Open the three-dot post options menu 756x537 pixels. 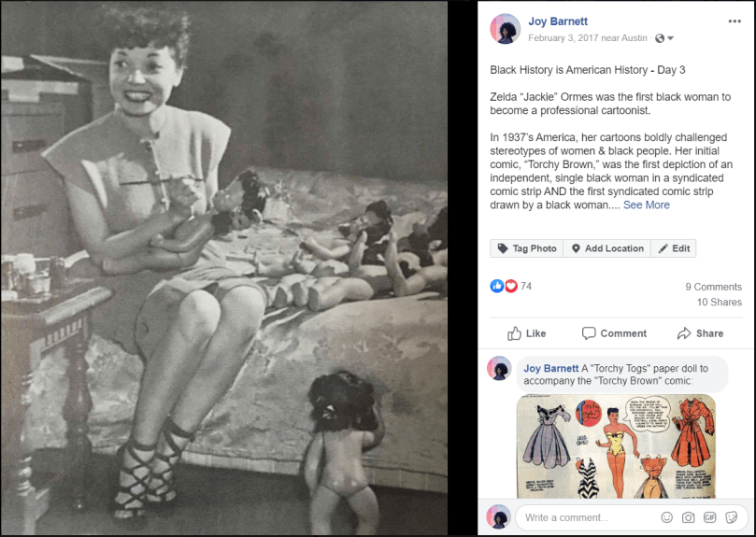pyautogui.click(x=735, y=21)
